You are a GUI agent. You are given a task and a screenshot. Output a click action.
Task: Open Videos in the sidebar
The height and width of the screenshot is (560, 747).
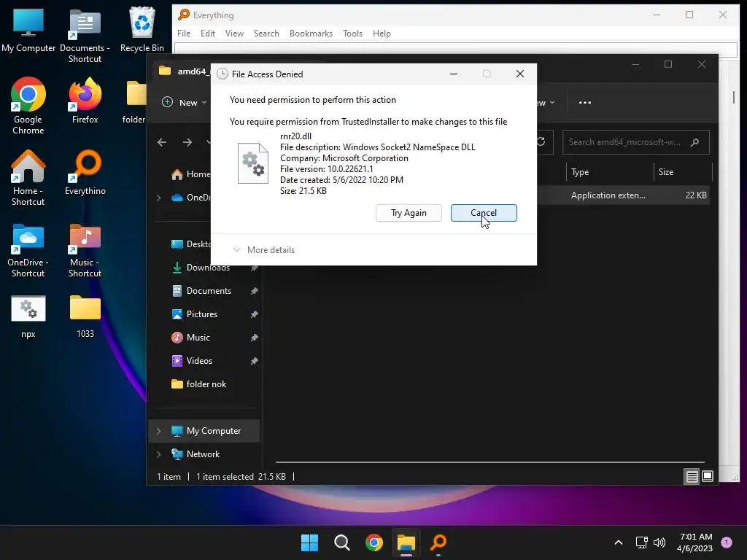click(199, 361)
